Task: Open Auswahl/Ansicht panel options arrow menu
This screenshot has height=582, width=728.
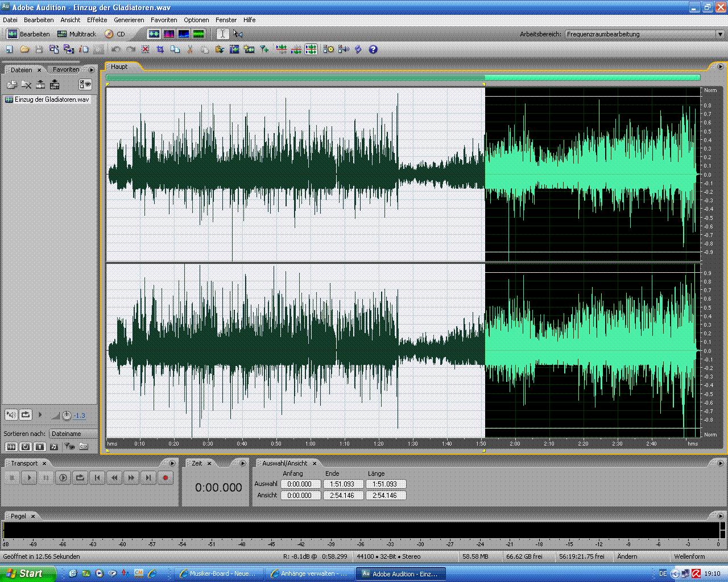Action: [x=721, y=463]
